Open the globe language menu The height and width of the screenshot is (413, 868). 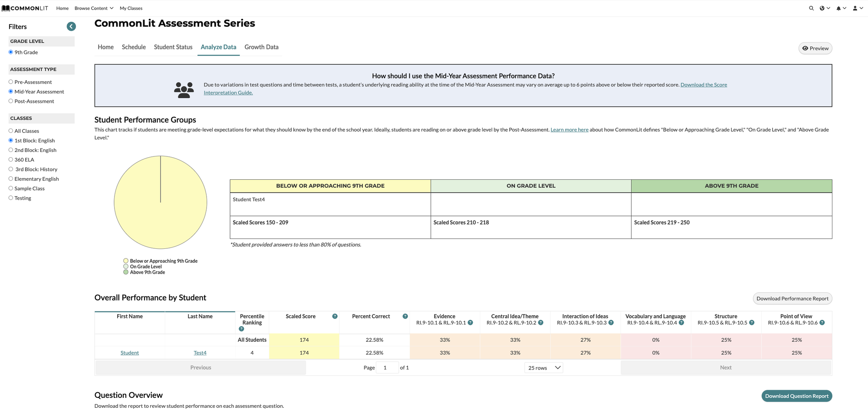[x=825, y=8]
